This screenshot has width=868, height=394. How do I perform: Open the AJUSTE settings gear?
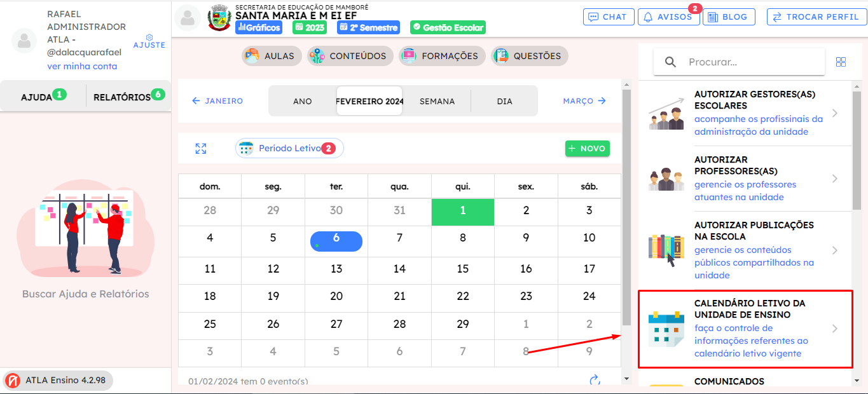[x=149, y=42]
